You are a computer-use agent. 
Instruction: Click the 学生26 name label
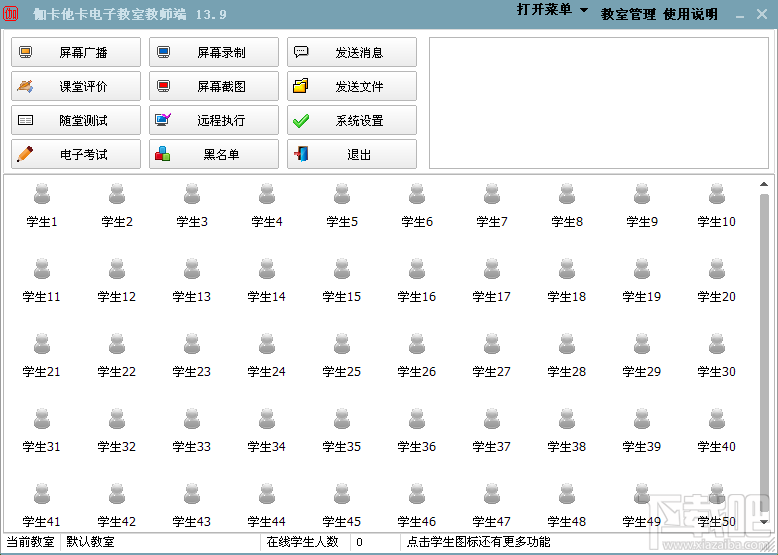tap(417, 371)
